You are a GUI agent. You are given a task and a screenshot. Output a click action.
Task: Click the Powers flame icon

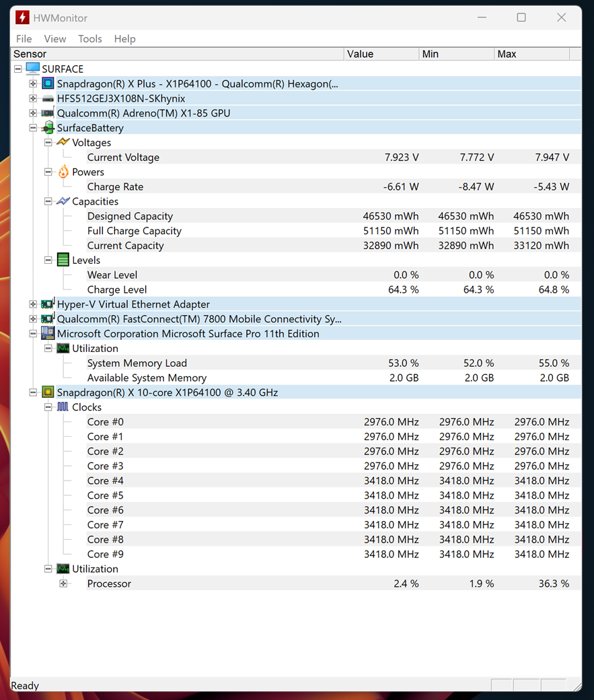[63, 172]
